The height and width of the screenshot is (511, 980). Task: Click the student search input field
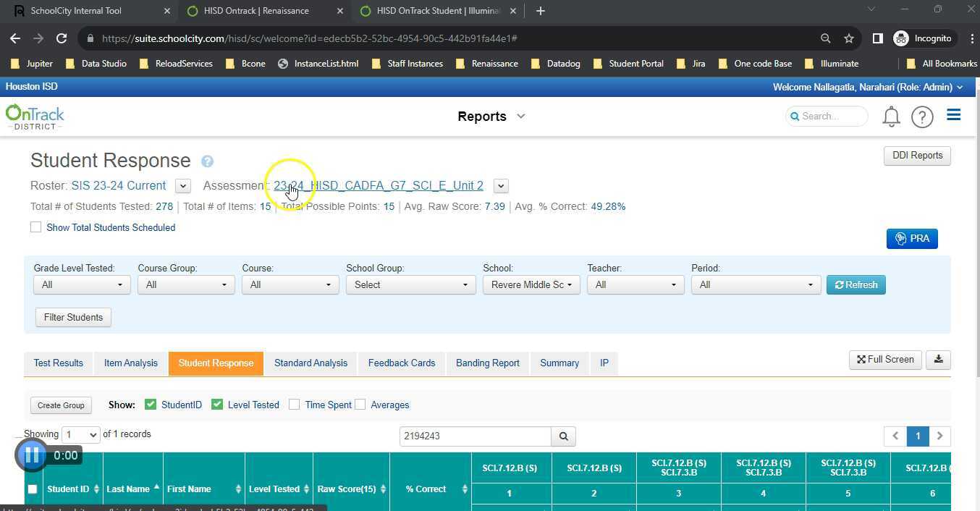[x=475, y=436]
